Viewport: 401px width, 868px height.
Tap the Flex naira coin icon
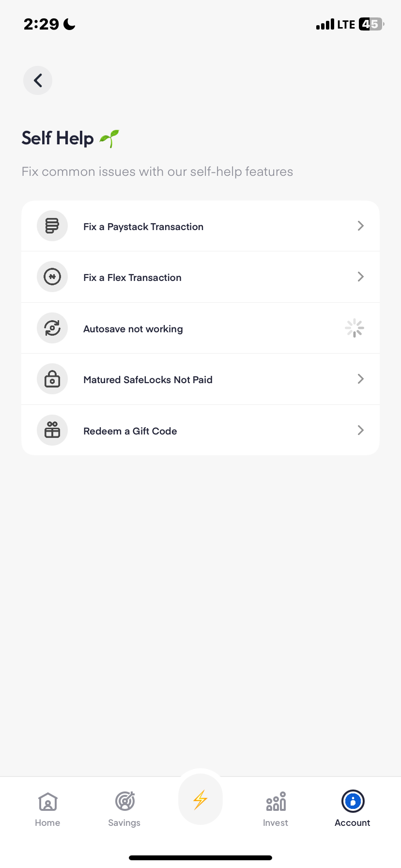[x=52, y=277]
